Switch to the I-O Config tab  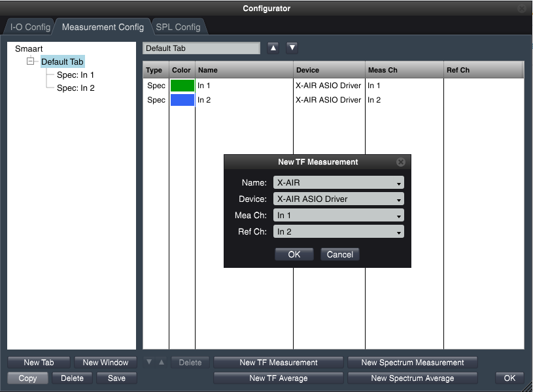pyautogui.click(x=30, y=27)
